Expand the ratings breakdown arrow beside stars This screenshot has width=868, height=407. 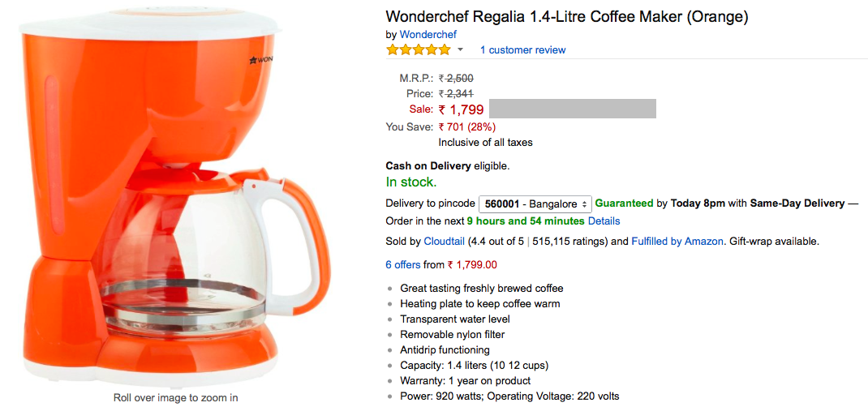pos(461,50)
